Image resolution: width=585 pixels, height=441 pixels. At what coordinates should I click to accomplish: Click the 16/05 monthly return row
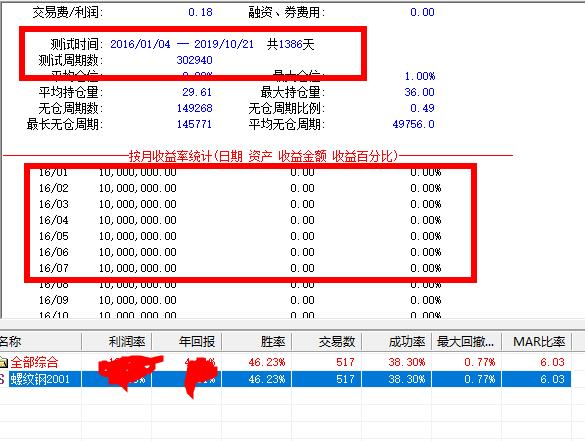pos(240,236)
